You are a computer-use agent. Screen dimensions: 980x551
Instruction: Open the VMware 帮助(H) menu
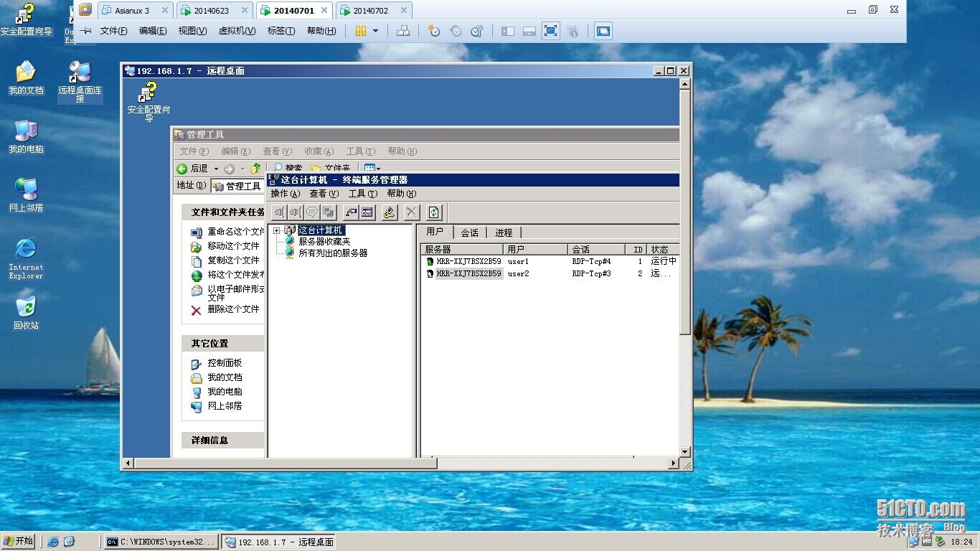pyautogui.click(x=321, y=31)
